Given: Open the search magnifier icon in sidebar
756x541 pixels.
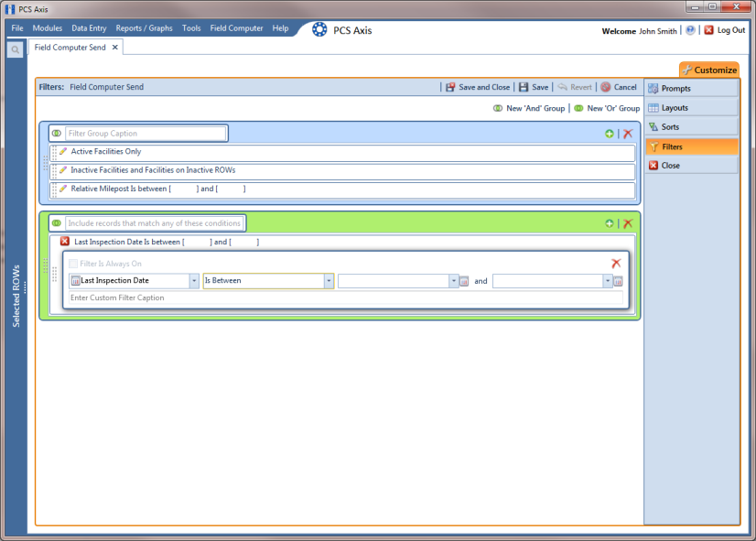Looking at the screenshot, I should pos(15,49).
